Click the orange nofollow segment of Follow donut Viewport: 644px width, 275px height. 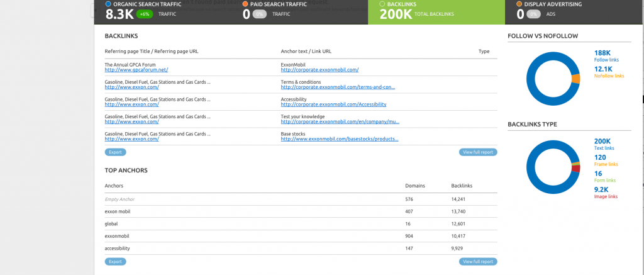click(576, 79)
